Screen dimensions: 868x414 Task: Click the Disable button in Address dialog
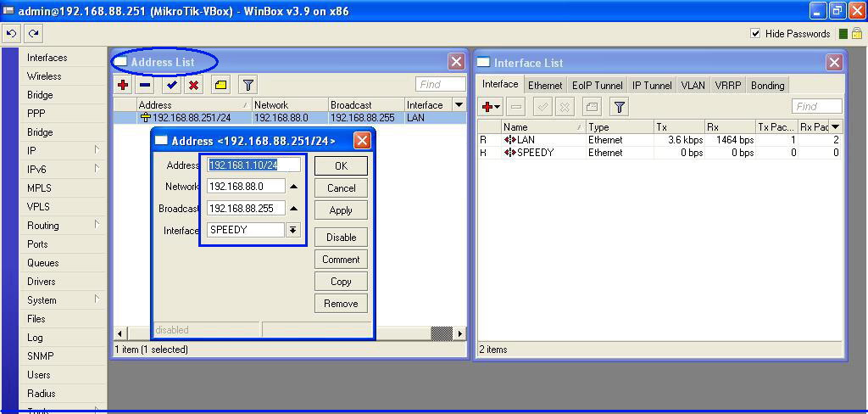(x=341, y=238)
